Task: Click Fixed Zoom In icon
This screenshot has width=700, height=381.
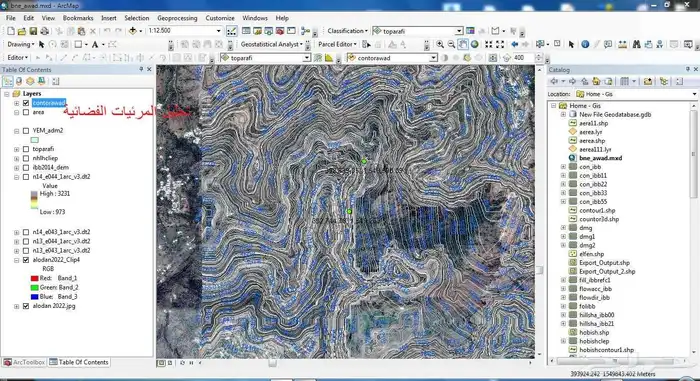Action: (x=488, y=44)
